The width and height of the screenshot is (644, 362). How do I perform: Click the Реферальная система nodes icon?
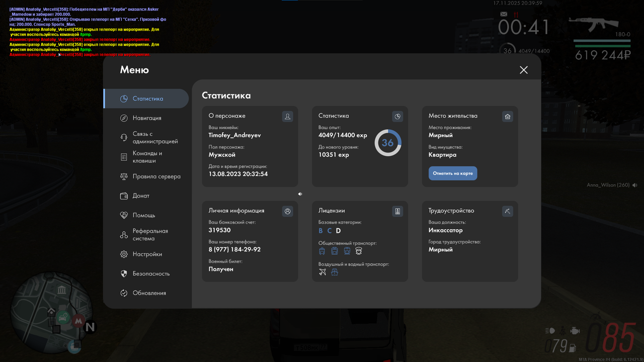pyautogui.click(x=124, y=235)
